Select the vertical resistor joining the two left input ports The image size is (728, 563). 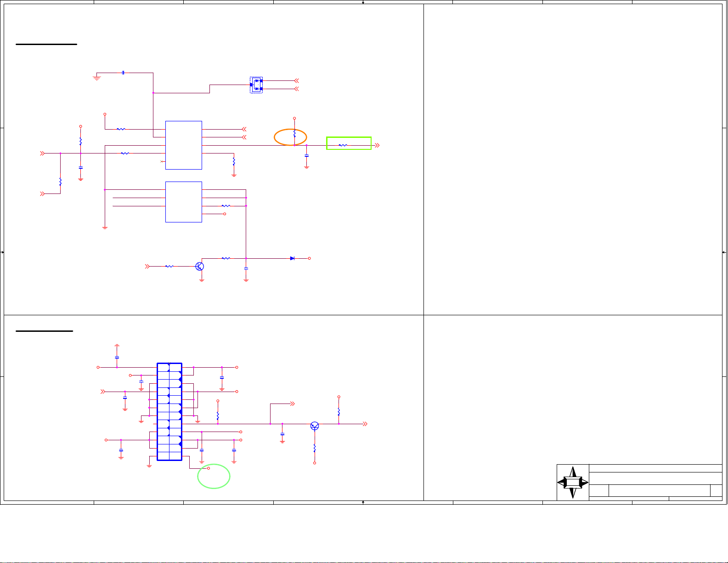(x=60, y=181)
